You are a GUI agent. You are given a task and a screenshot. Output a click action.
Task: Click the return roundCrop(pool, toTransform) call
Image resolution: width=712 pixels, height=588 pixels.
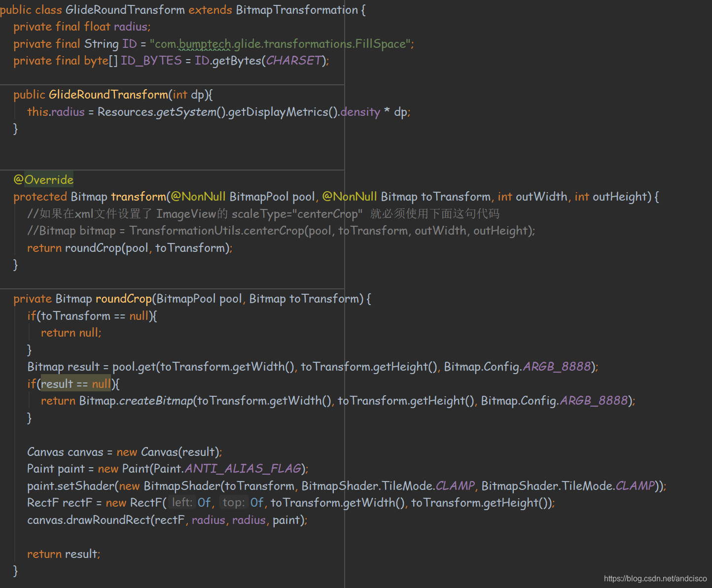click(130, 248)
